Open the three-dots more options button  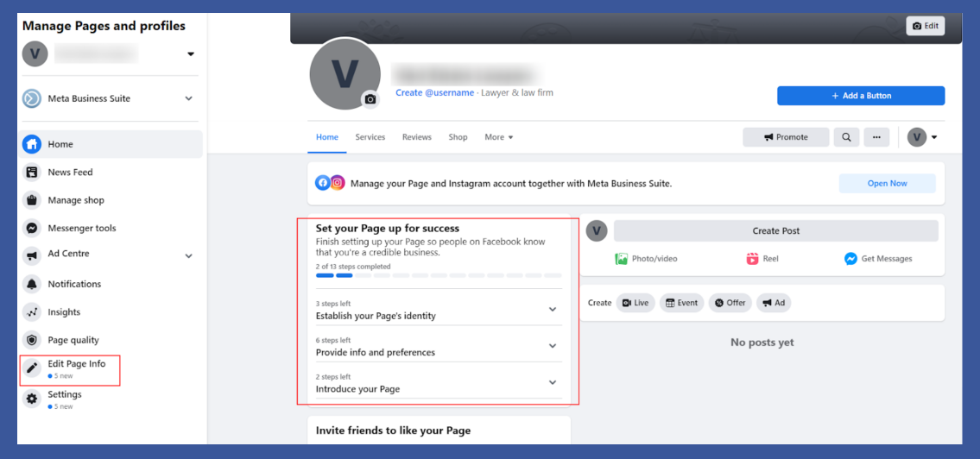coord(876,137)
